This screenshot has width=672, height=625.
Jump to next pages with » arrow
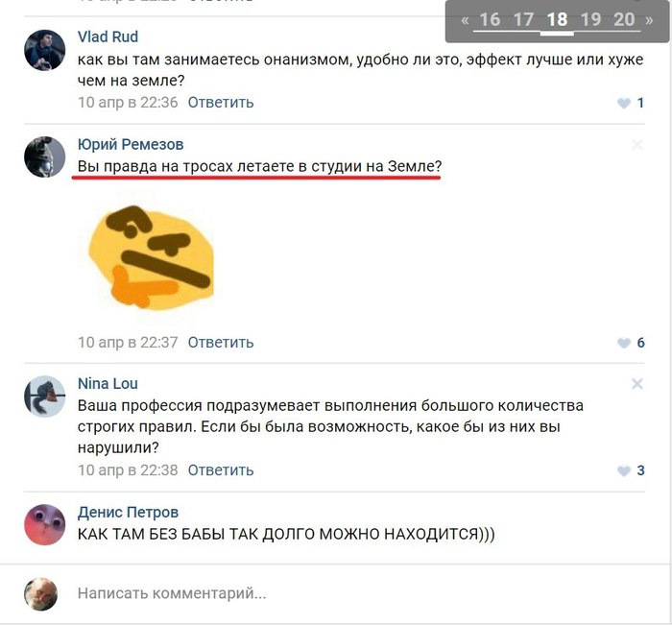coord(649,20)
